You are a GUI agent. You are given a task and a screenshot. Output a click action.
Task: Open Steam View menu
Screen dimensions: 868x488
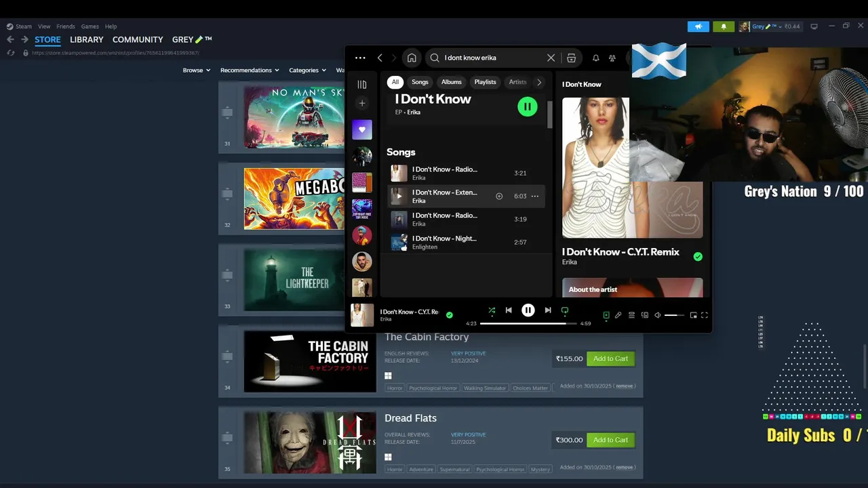click(44, 26)
